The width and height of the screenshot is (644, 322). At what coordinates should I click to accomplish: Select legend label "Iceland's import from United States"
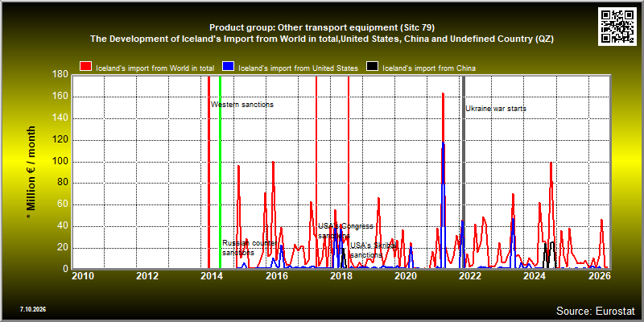tap(298, 68)
